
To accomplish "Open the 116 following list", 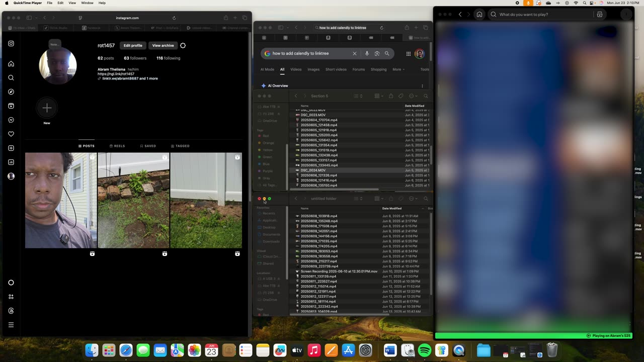I will (x=168, y=58).
